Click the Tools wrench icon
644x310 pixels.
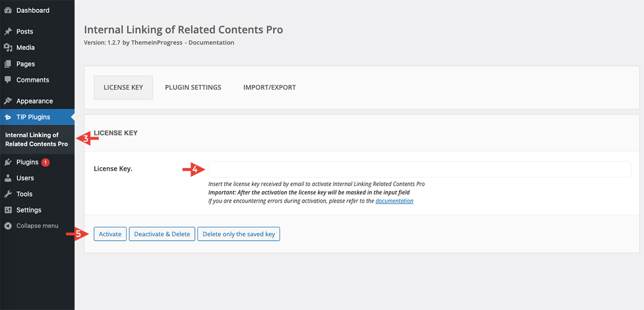8,194
